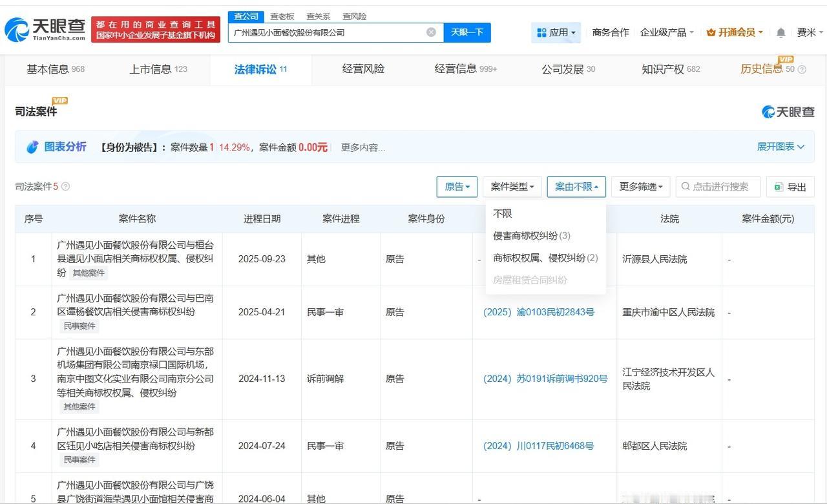The image size is (827, 504).
Task: Open the 知识产权 tab
Action: pos(671,69)
